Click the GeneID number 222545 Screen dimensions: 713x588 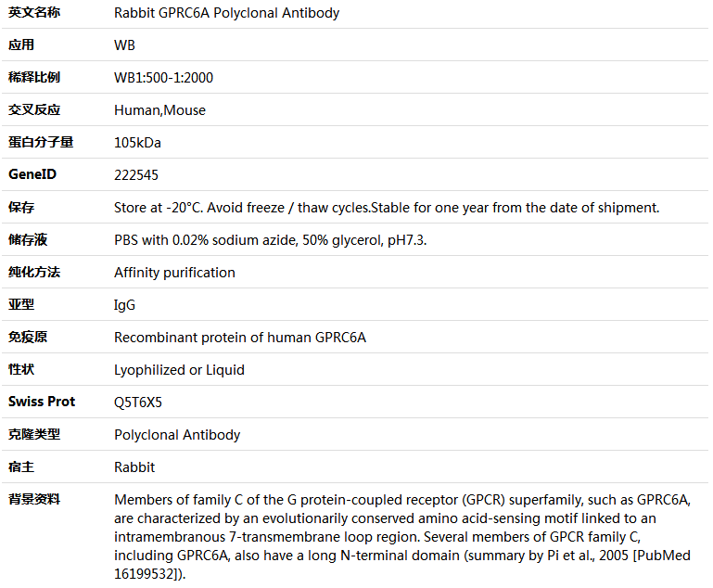coord(136,175)
